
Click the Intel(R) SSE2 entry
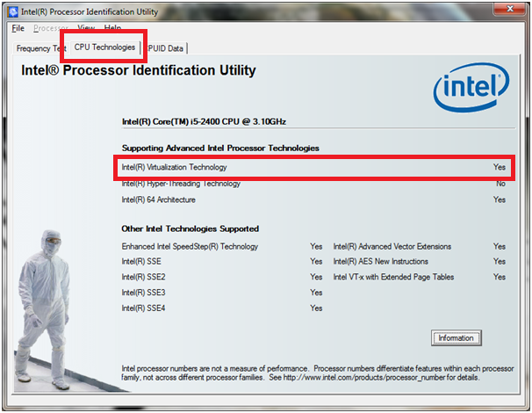coord(143,277)
